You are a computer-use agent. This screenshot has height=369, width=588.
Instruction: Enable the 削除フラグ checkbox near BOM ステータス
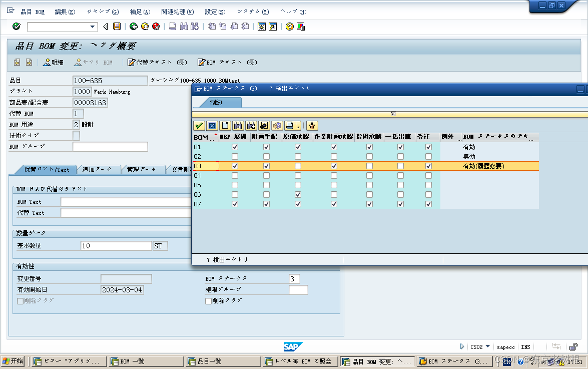point(209,301)
